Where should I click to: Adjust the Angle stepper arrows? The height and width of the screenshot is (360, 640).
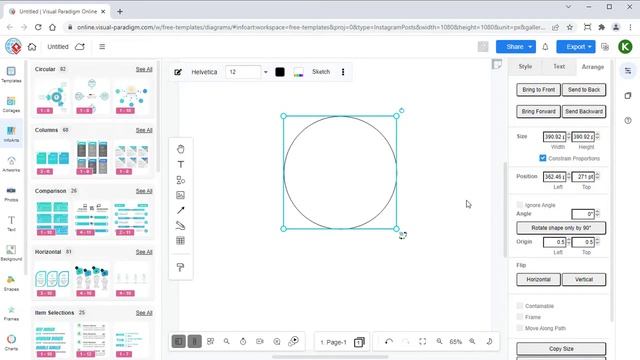[x=597, y=213]
